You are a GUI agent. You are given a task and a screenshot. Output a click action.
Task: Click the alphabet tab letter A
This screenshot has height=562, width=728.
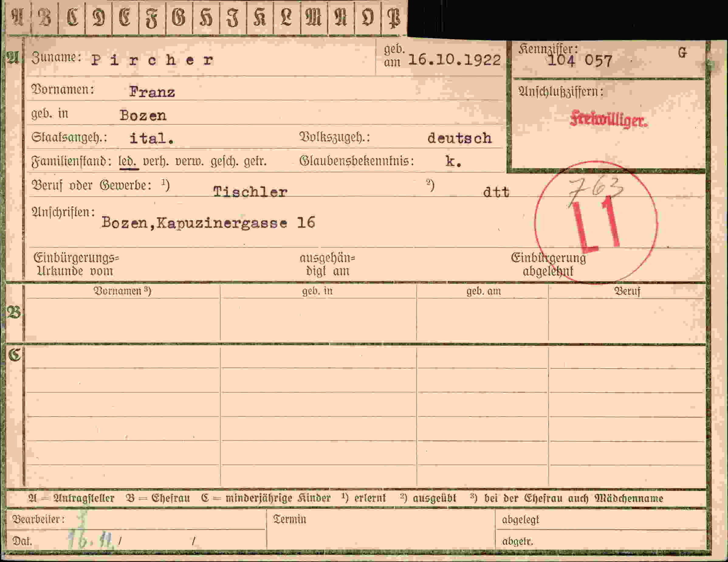click(x=18, y=17)
